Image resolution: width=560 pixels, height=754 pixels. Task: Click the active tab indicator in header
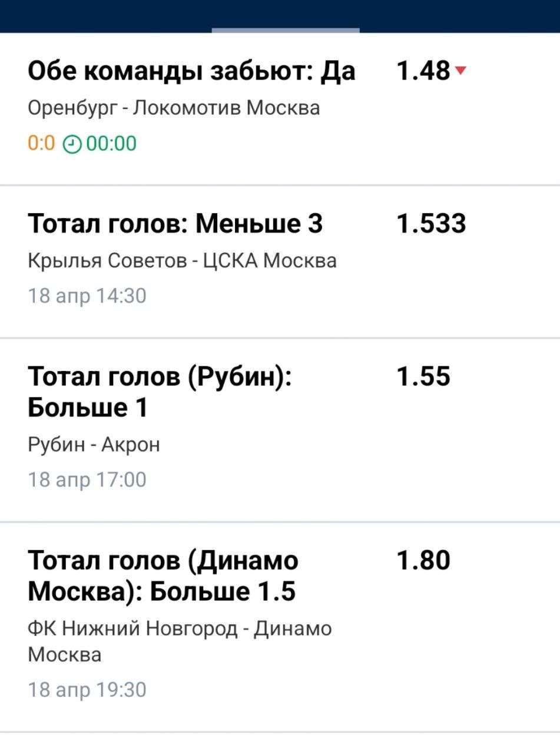(x=286, y=29)
